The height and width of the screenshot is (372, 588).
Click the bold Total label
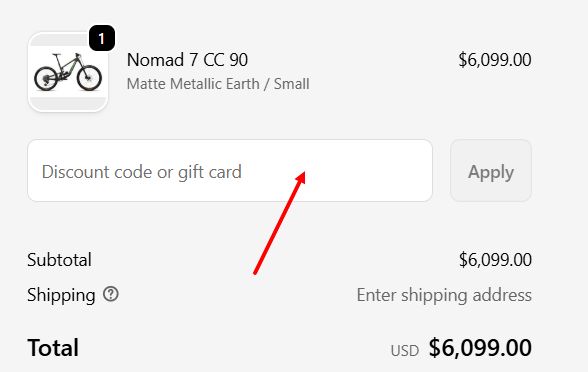click(x=53, y=348)
